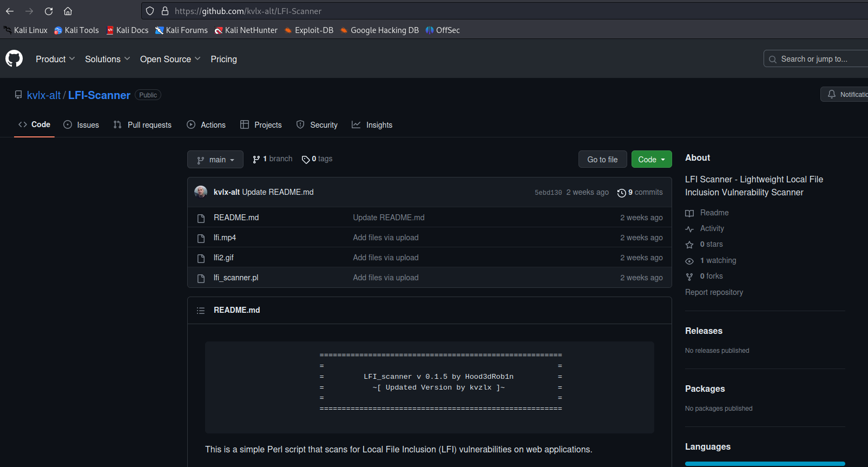Open the Security tab

point(317,125)
